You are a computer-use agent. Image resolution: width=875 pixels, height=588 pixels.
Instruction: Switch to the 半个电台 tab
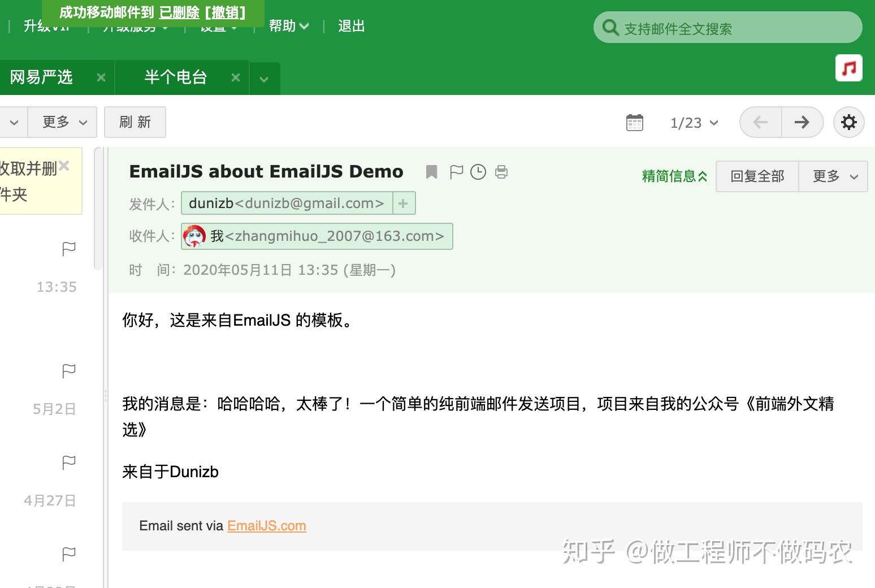176,77
